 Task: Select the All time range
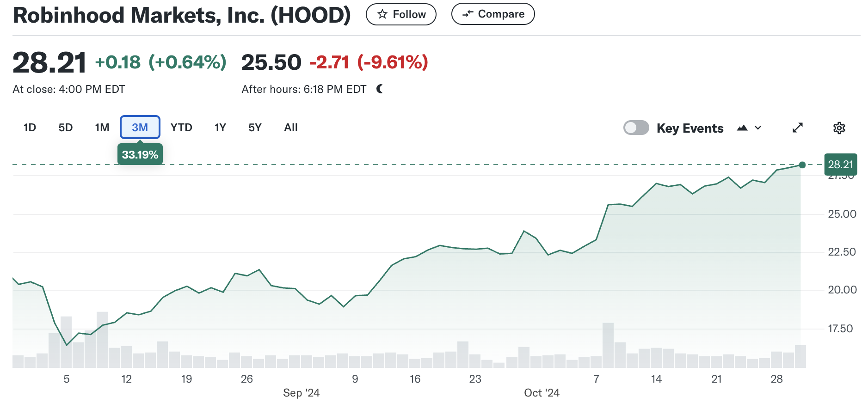pyautogui.click(x=291, y=128)
